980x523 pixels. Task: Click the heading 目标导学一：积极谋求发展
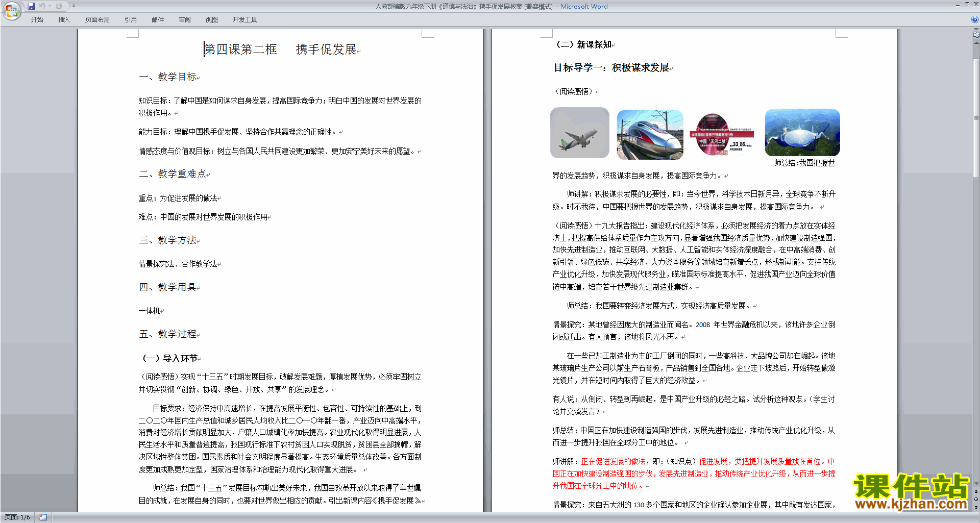(611, 68)
